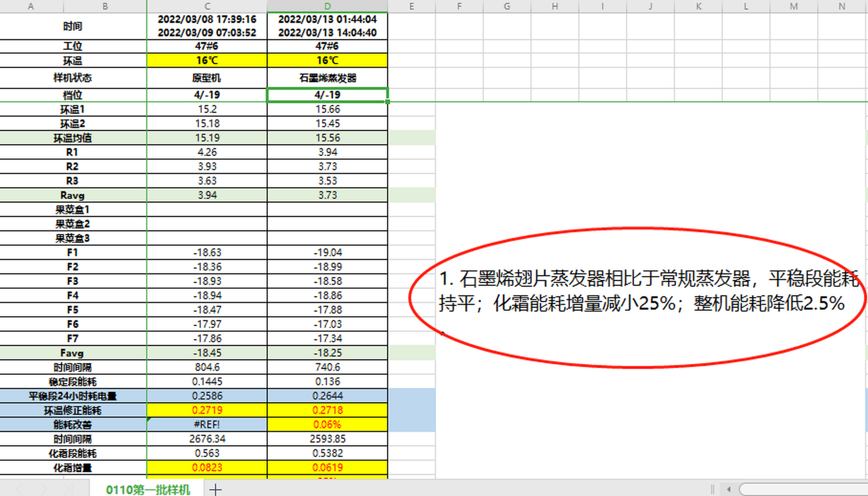The image size is (868, 496).
Task: Select the time cell starting 2022/03/13 01:44:04
Action: tap(328, 26)
